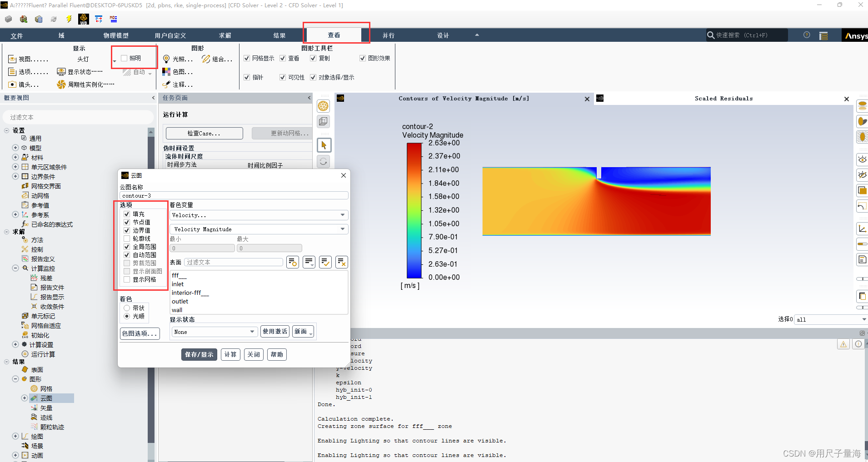Screen dimensions: 868x462
Task: Click the calculator cube icon in quick toolbar
Action: (x=39, y=19)
